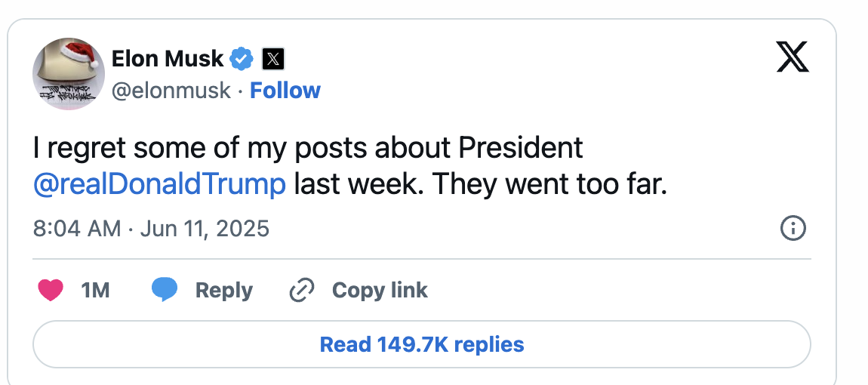
Task: Open Read 149.7K replies button
Action: click(x=421, y=345)
